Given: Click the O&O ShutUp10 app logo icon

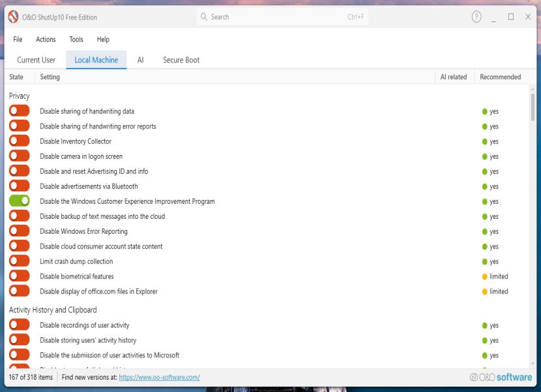Looking at the screenshot, I should point(13,17).
